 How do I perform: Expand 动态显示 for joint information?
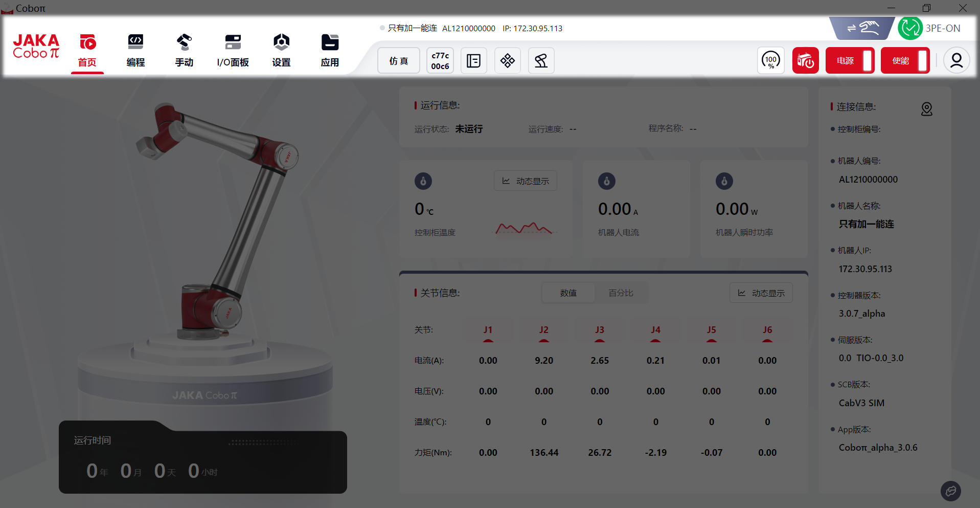pyautogui.click(x=761, y=293)
